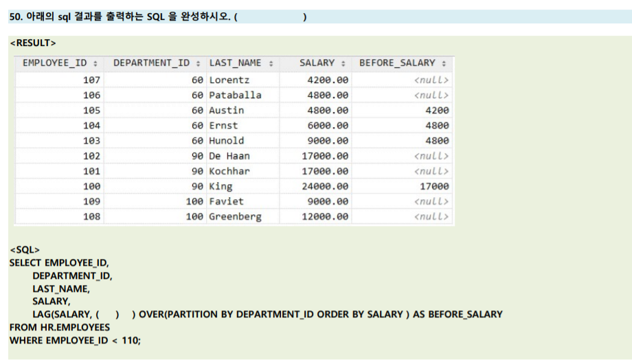The image size is (632, 364).
Task: Click the cell with employee ID 103
Action: coord(60,141)
